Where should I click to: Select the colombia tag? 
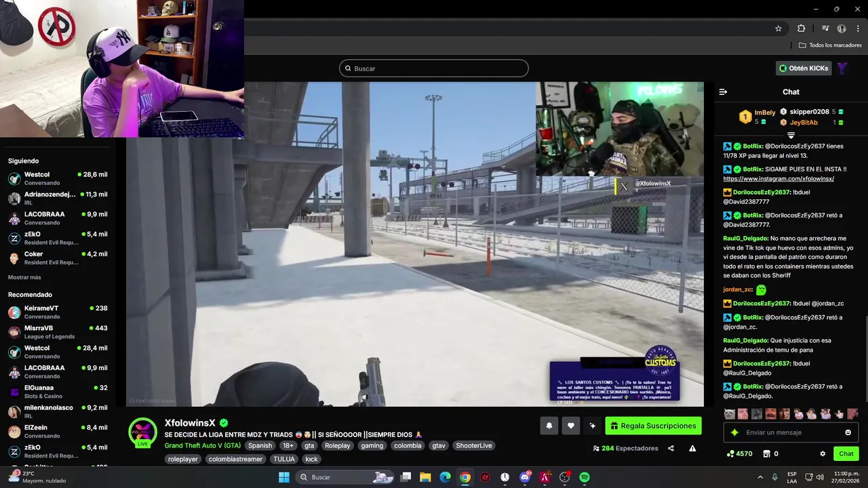pyautogui.click(x=408, y=445)
